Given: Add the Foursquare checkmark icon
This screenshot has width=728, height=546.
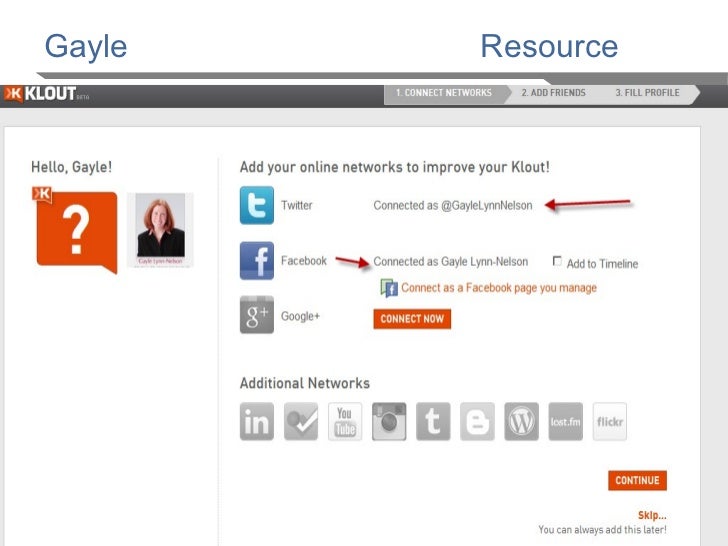Looking at the screenshot, I should pos(301,422).
